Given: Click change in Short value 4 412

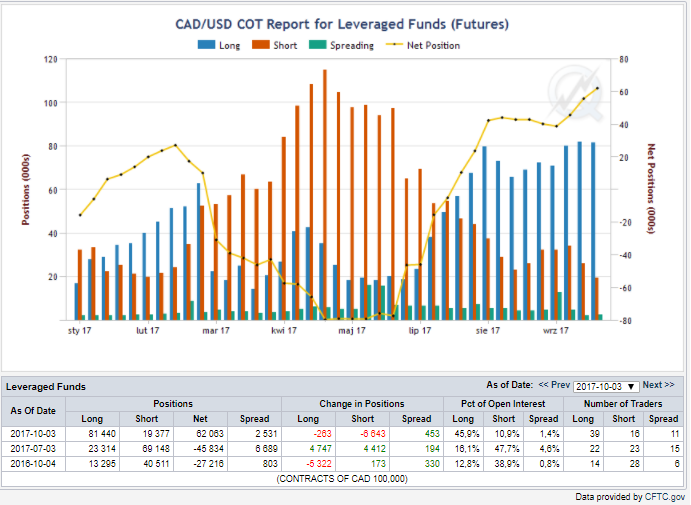Looking at the screenshot, I should [374, 449].
